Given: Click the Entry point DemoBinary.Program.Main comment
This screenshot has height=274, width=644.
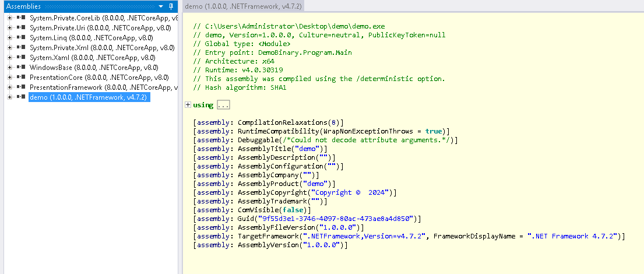Looking at the screenshot, I should [273, 52].
